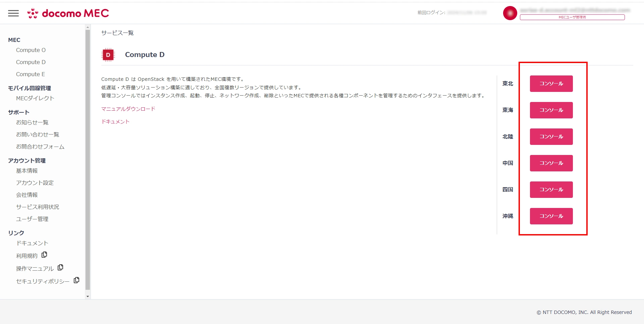Open the hamburger menu icon
Viewport: 644px width, 324px height.
13,13
